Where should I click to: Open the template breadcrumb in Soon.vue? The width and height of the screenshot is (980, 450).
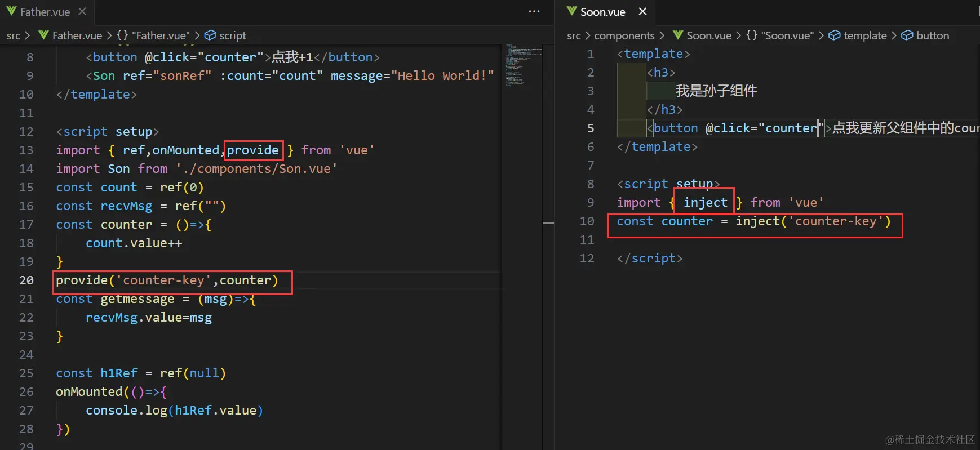pos(858,35)
